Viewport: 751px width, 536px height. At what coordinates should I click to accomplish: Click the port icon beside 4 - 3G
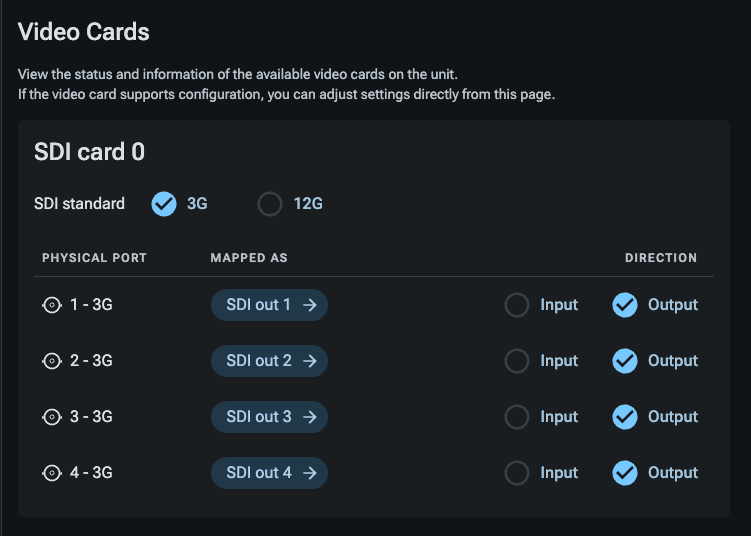pos(52,473)
